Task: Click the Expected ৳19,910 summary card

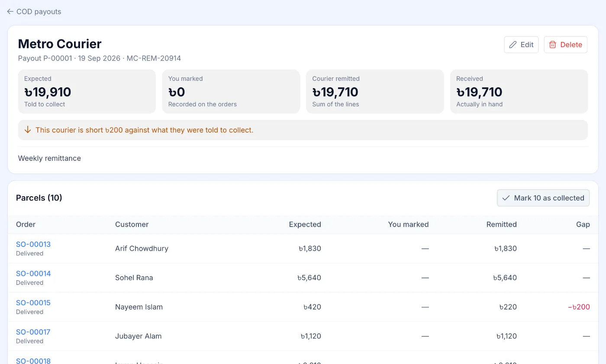Action: coord(87,92)
